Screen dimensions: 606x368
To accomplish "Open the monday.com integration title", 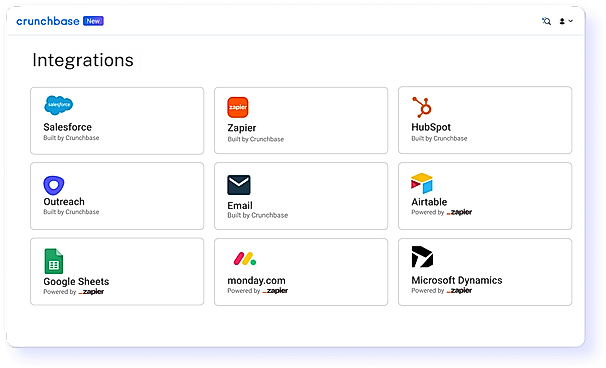I will coord(256,281).
